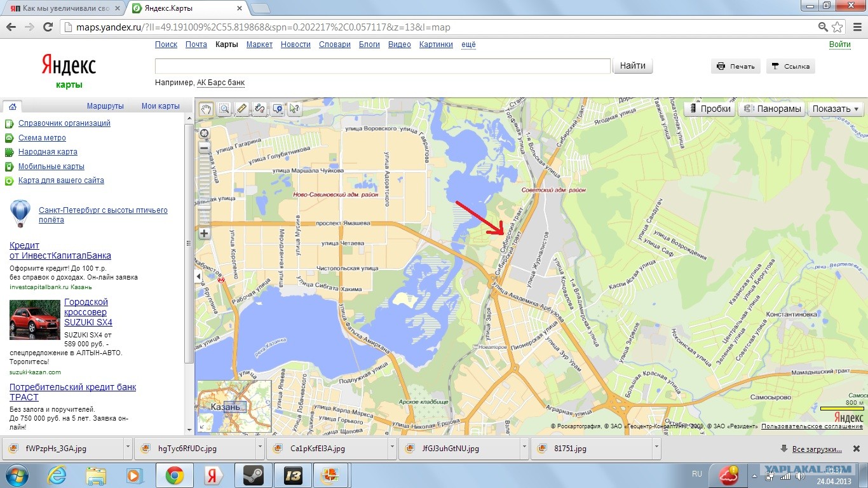This screenshot has height=488, width=868.
Task: Open the fWPzpHs_3GA.jpg downloaded file
Action: click(x=62, y=448)
